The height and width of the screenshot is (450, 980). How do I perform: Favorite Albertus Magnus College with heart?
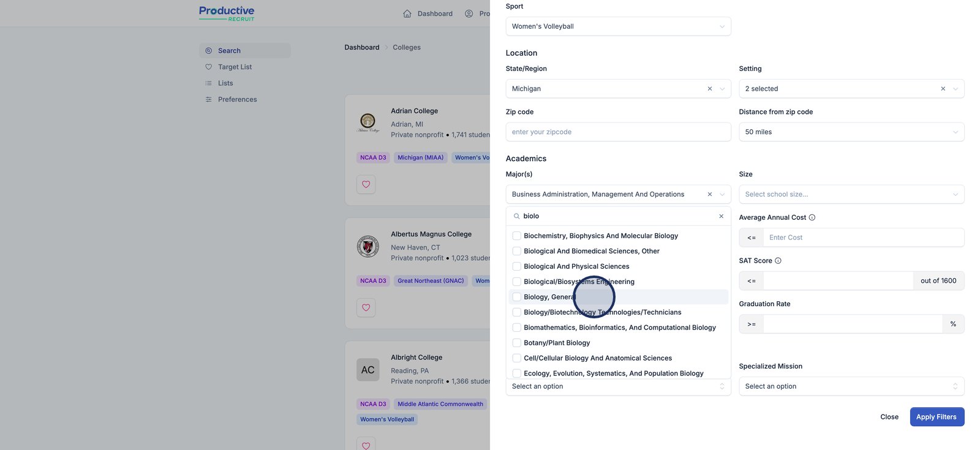click(x=366, y=307)
